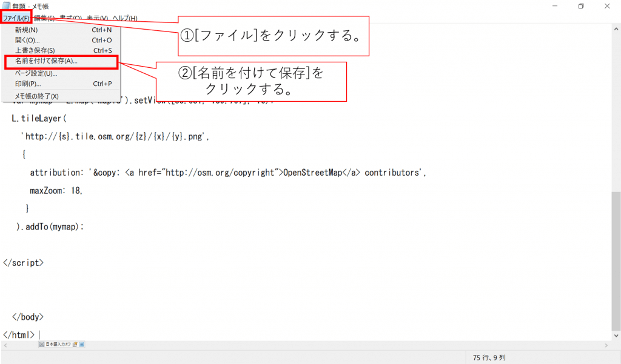Click the 'attribution:' line in the editor

point(228,173)
